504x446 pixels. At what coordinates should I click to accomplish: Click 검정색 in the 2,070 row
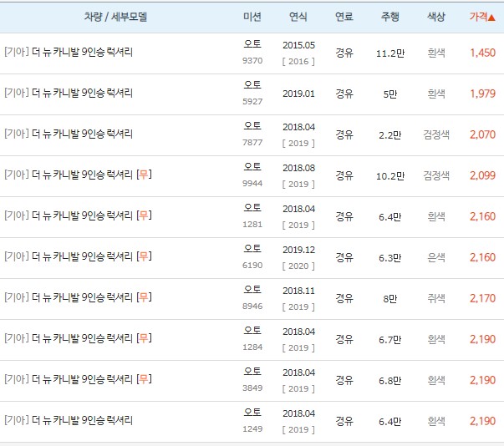click(436, 134)
